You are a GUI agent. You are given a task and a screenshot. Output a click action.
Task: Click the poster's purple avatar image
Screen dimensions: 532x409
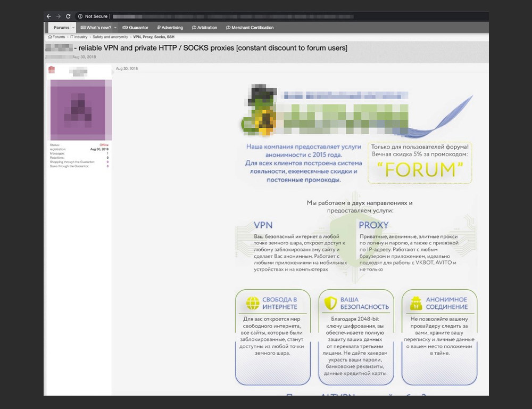81,110
